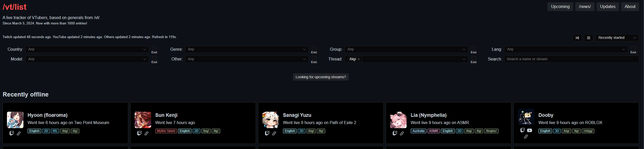The image size is (644, 149).
Task: Expand the Country dropdown
Action: [87, 49]
